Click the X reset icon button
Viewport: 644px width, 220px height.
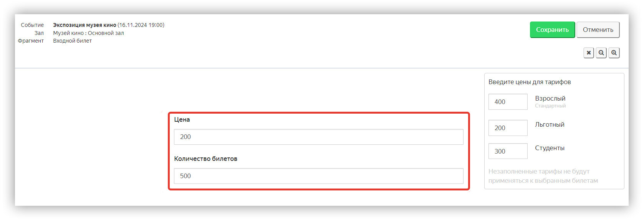[x=589, y=53]
